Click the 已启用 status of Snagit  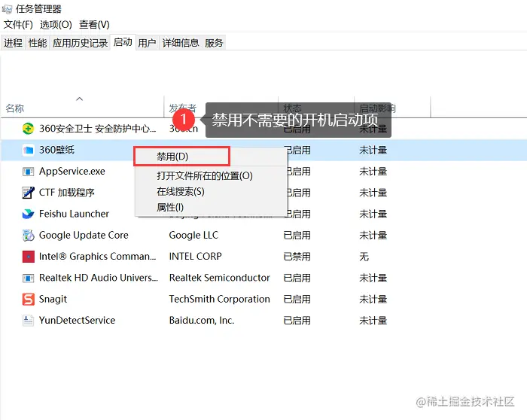pos(297,299)
